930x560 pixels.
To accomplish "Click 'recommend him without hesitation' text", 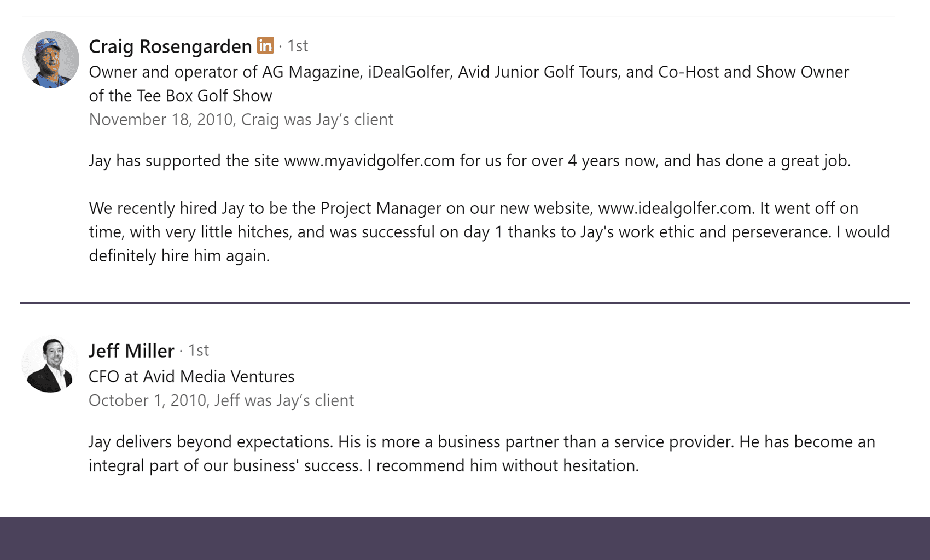I will tap(507, 466).
